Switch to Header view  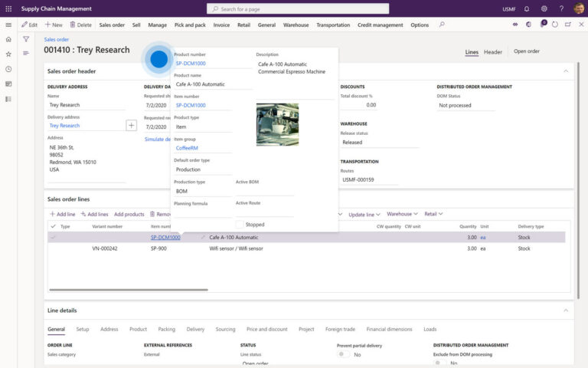[x=493, y=52]
